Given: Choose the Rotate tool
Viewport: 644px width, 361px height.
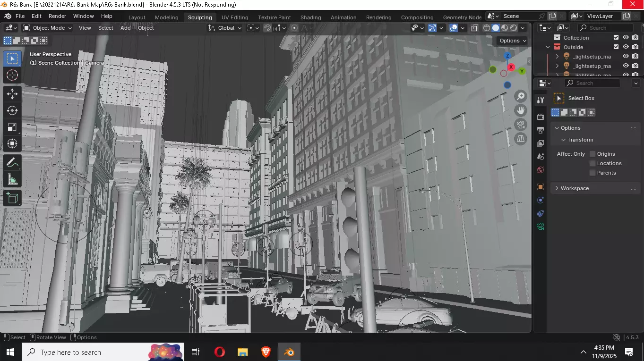Looking at the screenshot, I should tap(12, 110).
